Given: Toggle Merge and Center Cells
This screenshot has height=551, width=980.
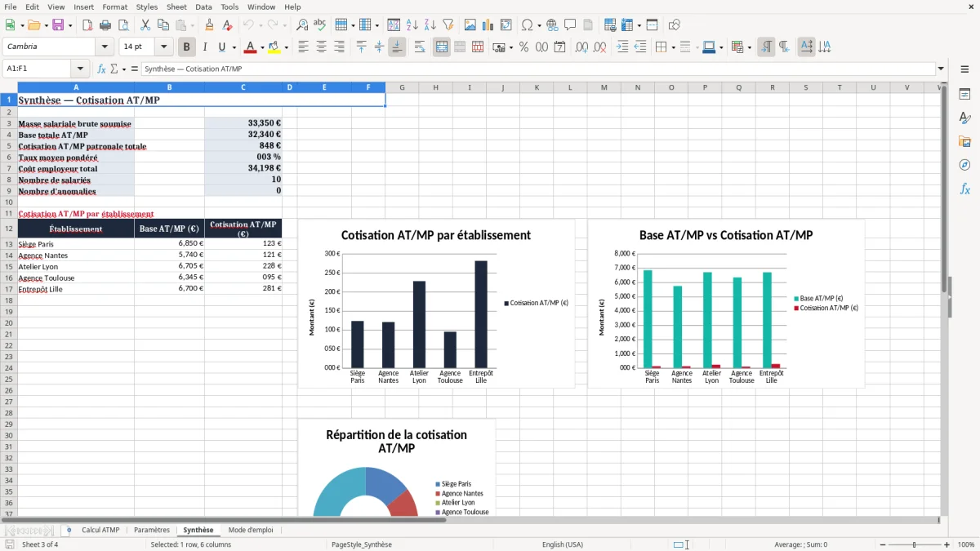Looking at the screenshot, I should (x=442, y=47).
